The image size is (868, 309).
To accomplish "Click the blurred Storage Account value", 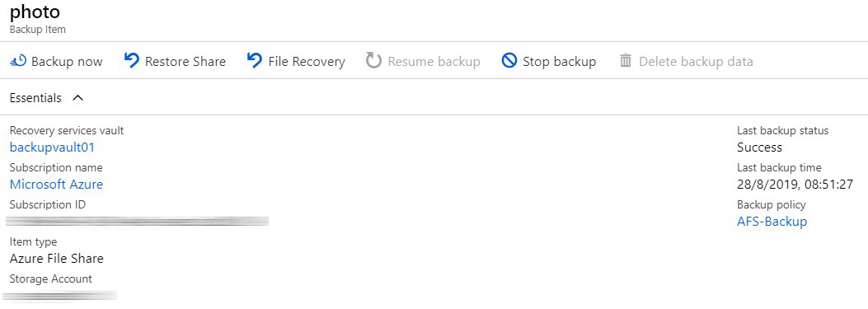I will 60,296.
